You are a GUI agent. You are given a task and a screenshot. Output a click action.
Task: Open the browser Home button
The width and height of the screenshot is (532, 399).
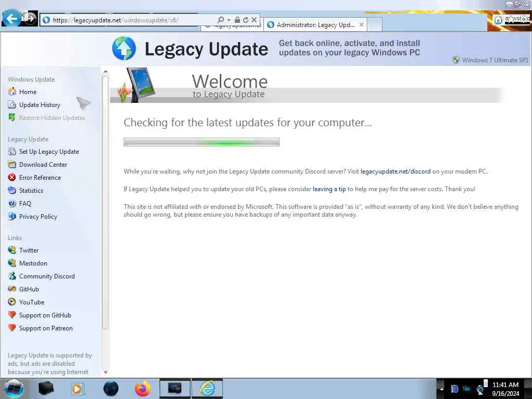[x=498, y=20]
